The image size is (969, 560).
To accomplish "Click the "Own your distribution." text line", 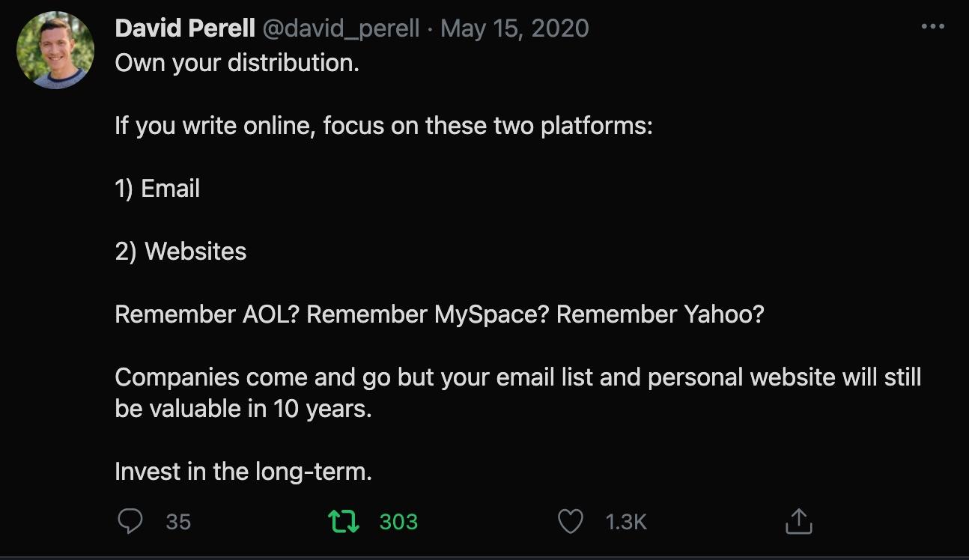I will 237,63.
